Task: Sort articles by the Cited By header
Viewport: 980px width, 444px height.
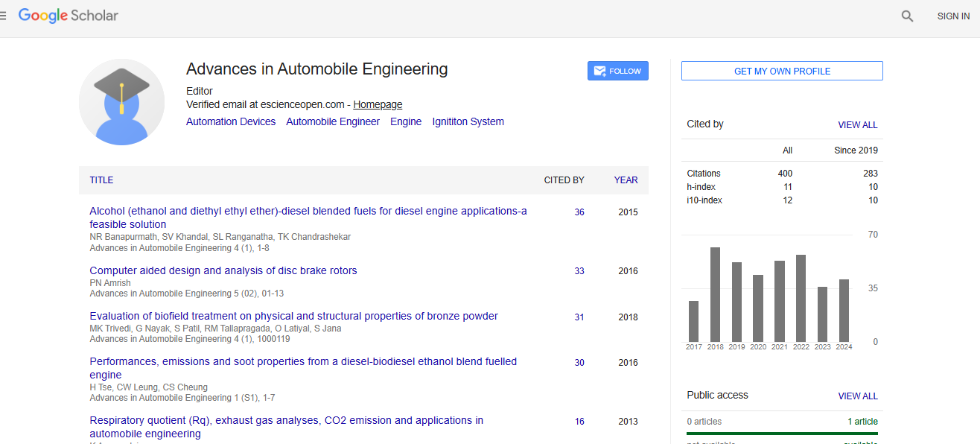Action: [564, 180]
